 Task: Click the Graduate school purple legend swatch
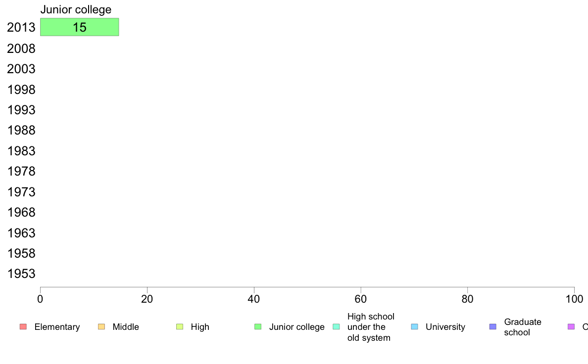(x=493, y=327)
